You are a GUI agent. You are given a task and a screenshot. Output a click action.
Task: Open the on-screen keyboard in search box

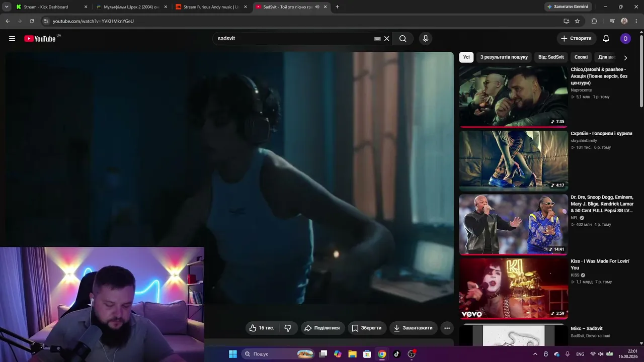[377, 39]
